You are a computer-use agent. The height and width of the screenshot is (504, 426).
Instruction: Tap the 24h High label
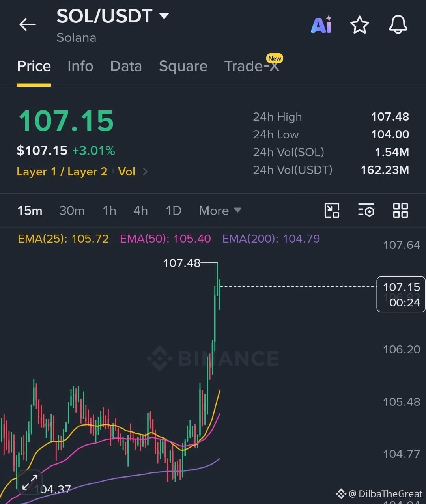point(277,117)
